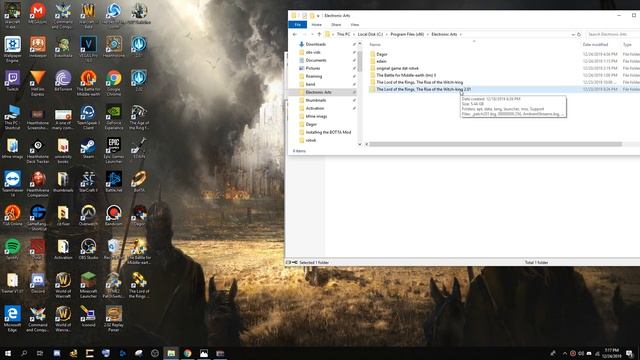Open the Hearthstone desktop shortcut
The height and width of the screenshot is (360, 640).
[x=113, y=47]
